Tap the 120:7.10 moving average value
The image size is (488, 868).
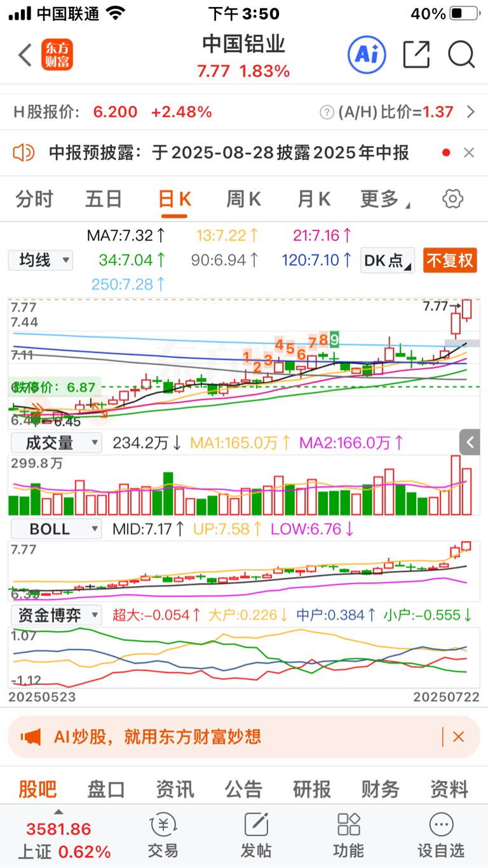tap(317, 260)
